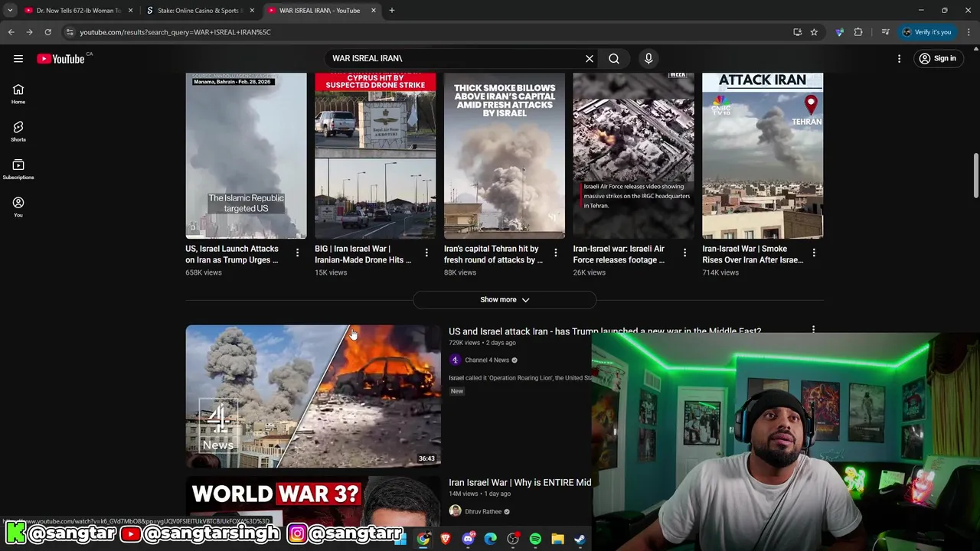This screenshot has height=551, width=980.
Task: Visit the Dhruv Rathee channel
Action: [x=483, y=511]
